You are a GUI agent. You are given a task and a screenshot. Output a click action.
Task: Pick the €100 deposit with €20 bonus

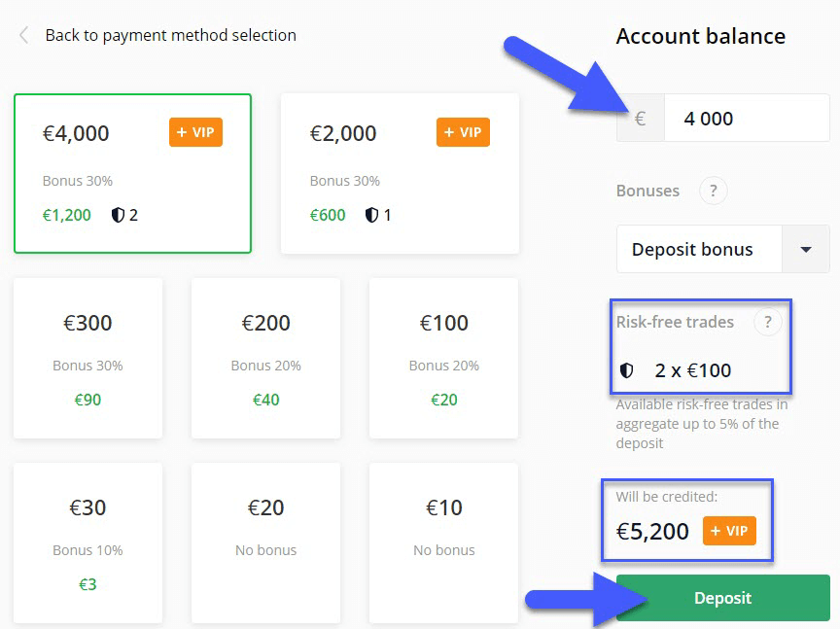click(x=443, y=358)
